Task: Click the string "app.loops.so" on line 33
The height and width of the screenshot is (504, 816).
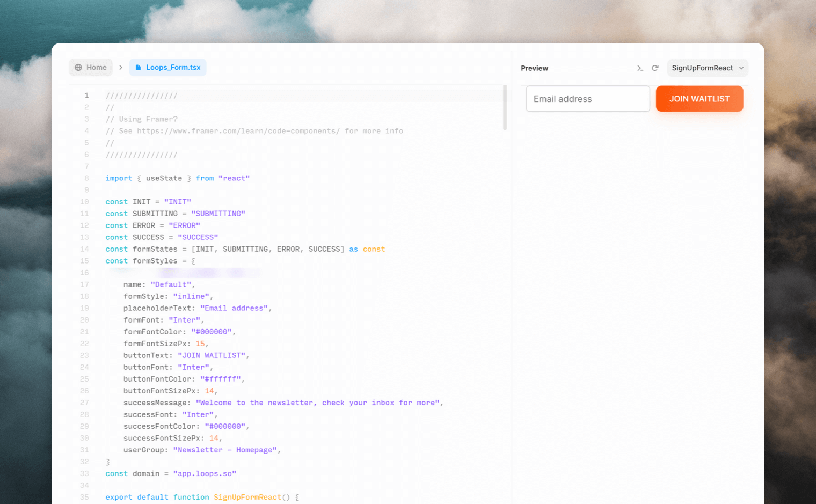Action: [x=205, y=473]
